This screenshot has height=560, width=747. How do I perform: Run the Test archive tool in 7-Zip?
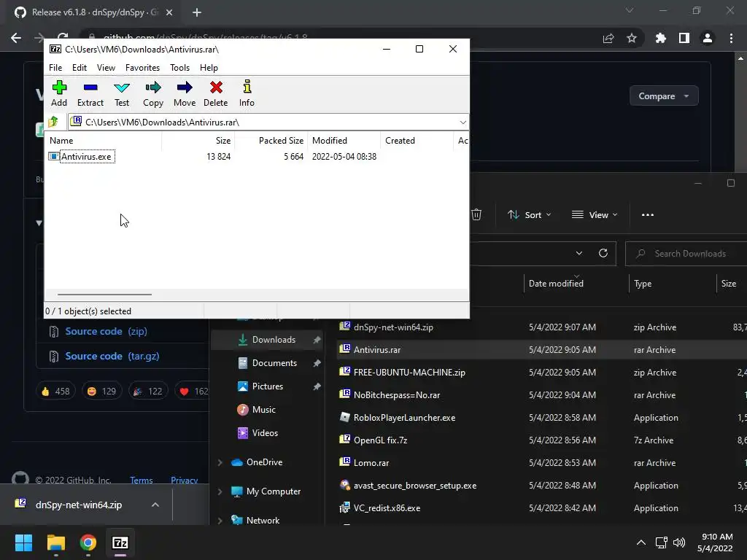coord(122,93)
